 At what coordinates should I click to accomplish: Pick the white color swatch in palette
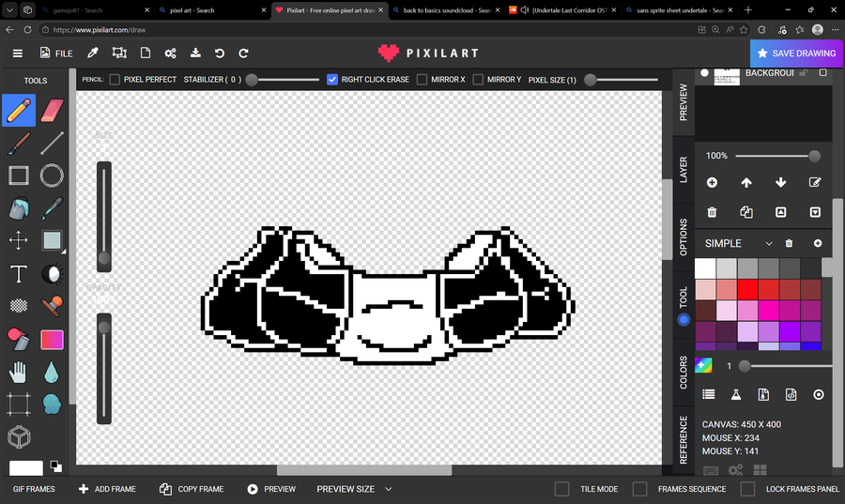click(x=705, y=268)
